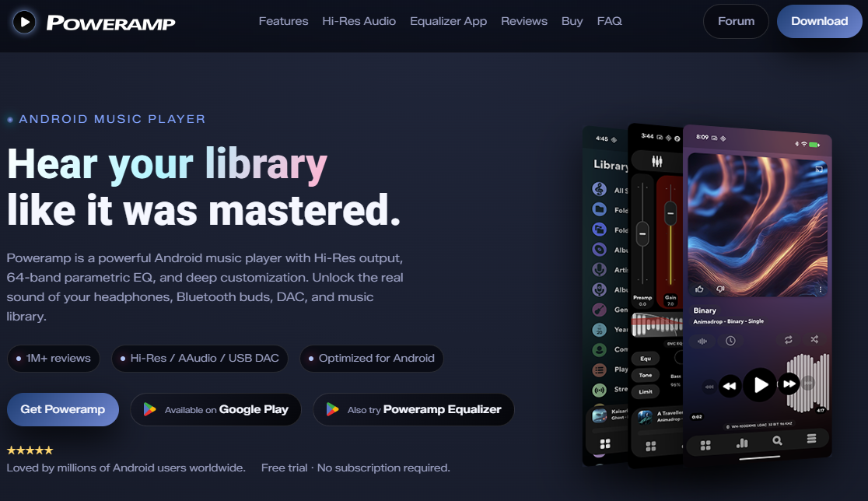Open the Features nav item
Screen dimensions: 868x501
click(283, 21)
